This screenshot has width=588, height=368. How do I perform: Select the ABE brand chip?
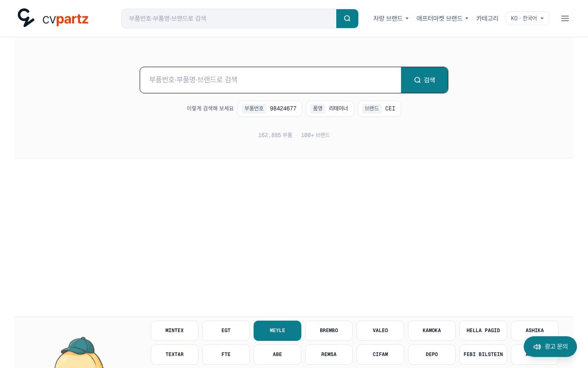(x=277, y=355)
